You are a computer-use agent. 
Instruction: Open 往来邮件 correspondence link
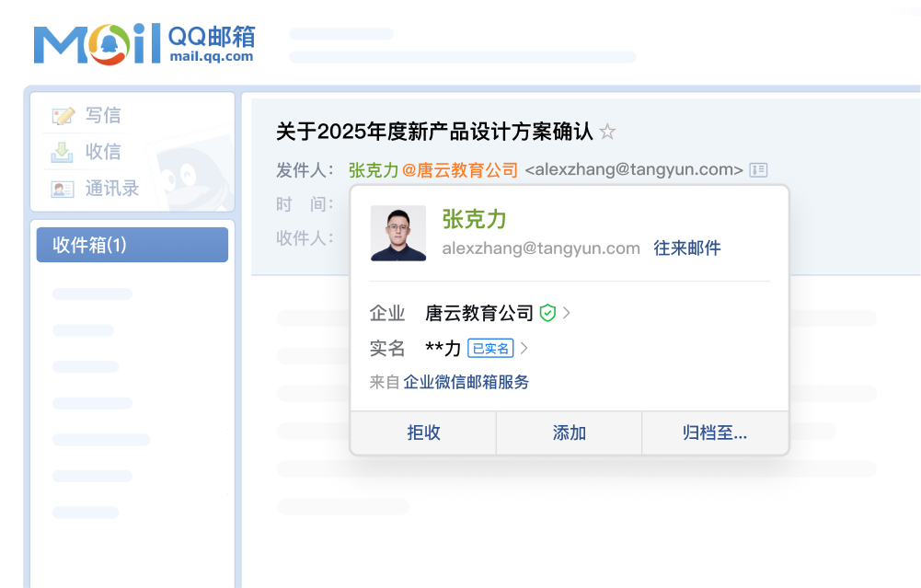tap(686, 248)
